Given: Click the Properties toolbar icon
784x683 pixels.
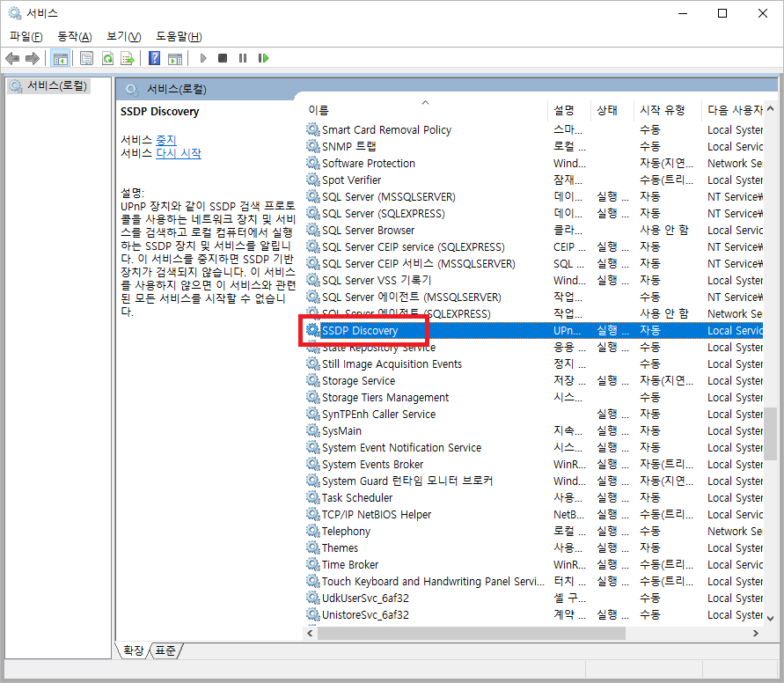Looking at the screenshot, I should pyautogui.click(x=86, y=58).
